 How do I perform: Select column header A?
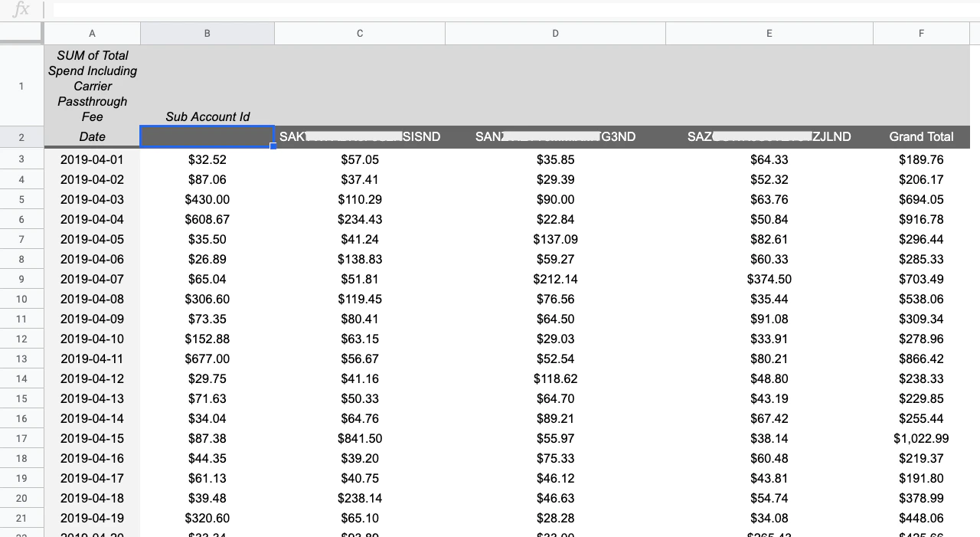tap(92, 33)
